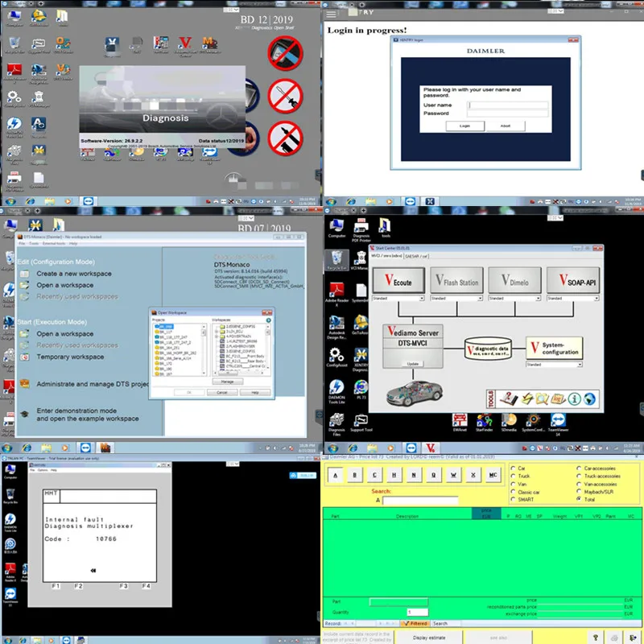Select the Truck radio button
Screen dimensions: 644x644
coord(513,476)
